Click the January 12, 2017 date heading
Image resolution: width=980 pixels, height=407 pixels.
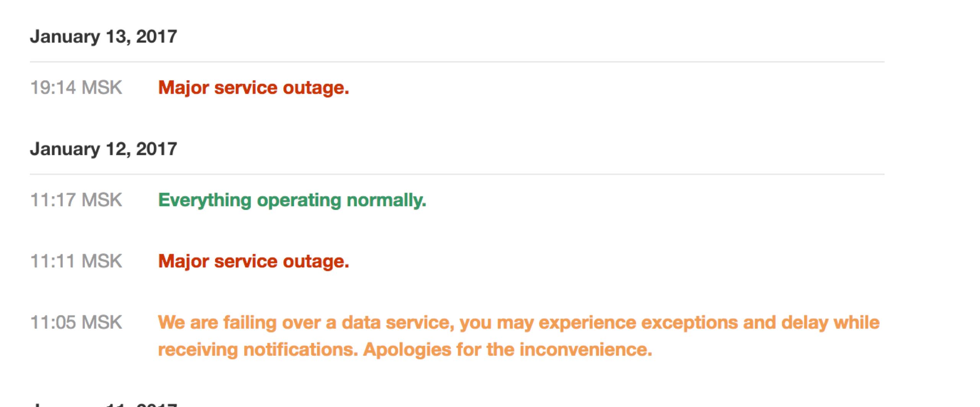(103, 149)
